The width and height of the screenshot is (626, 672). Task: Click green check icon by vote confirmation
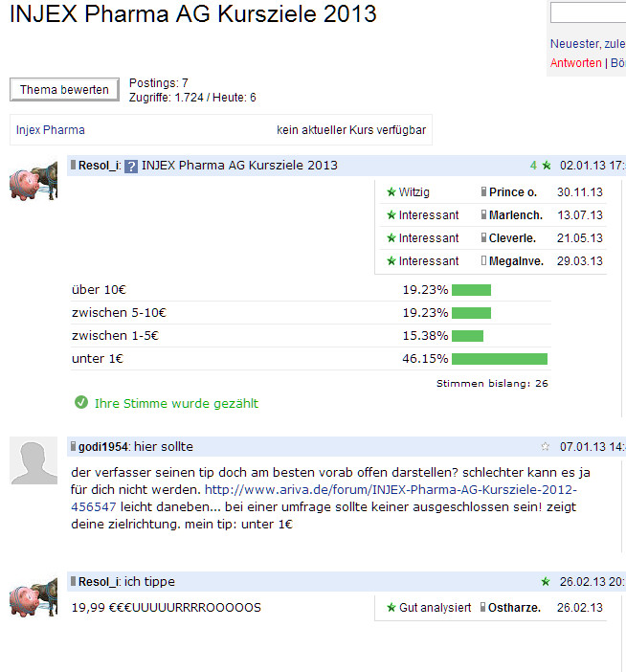(81, 402)
